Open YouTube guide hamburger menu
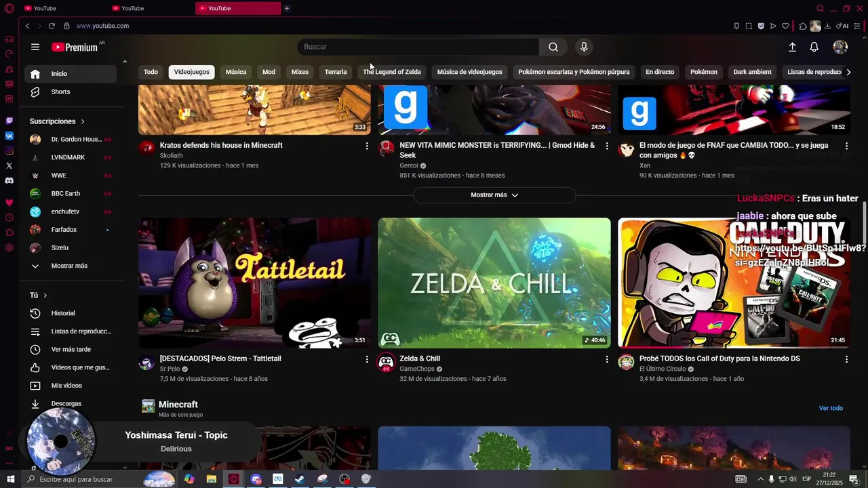 click(35, 47)
